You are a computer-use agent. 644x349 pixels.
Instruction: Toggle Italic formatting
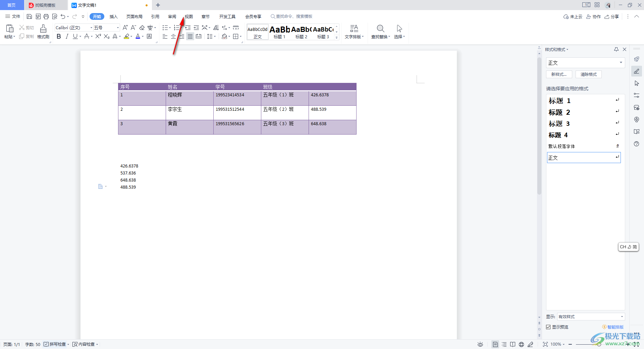[x=67, y=36]
